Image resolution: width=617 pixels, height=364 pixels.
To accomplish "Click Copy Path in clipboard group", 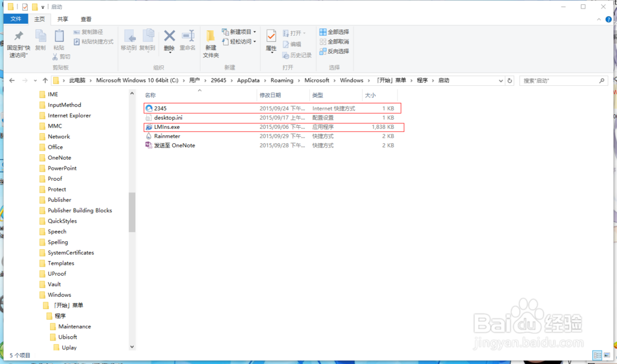I will pos(88,32).
